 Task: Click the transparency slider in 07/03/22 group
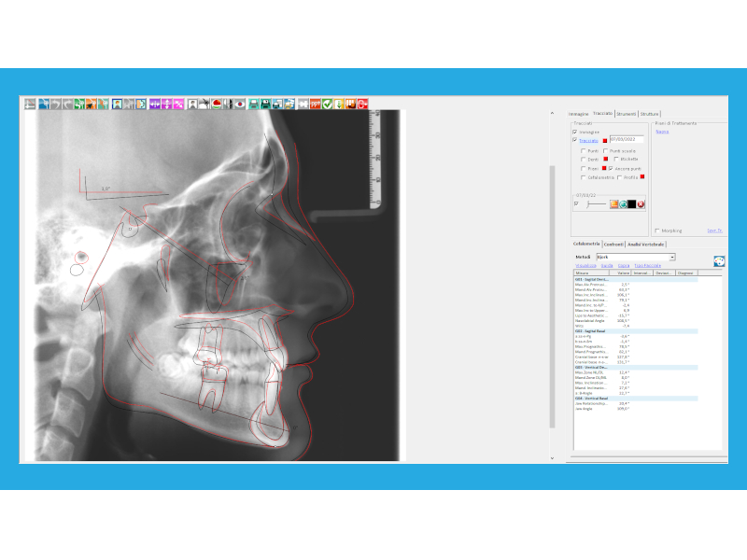tap(596, 204)
